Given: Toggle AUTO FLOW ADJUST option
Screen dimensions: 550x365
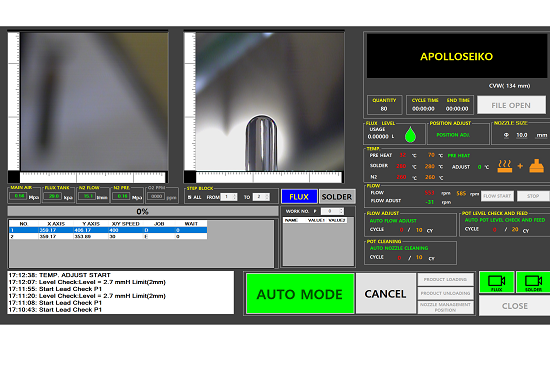Looking at the screenshot, I should point(393,221).
